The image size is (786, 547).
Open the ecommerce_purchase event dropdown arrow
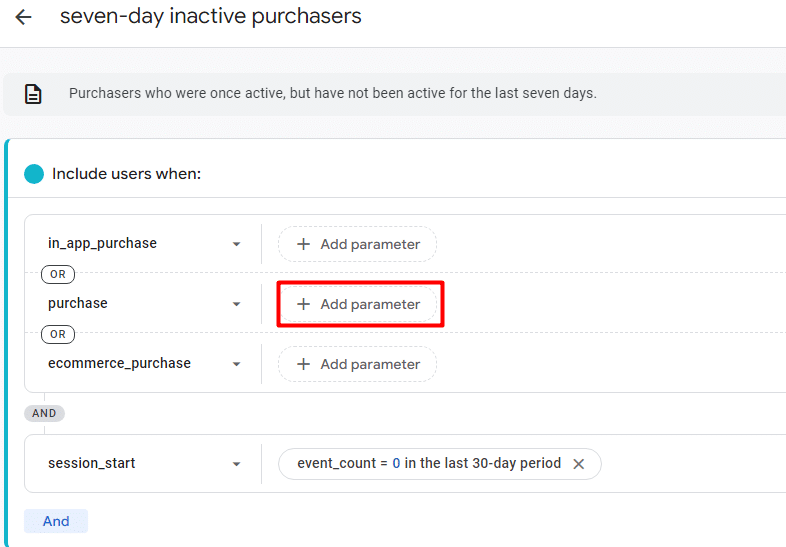pyautogui.click(x=236, y=364)
